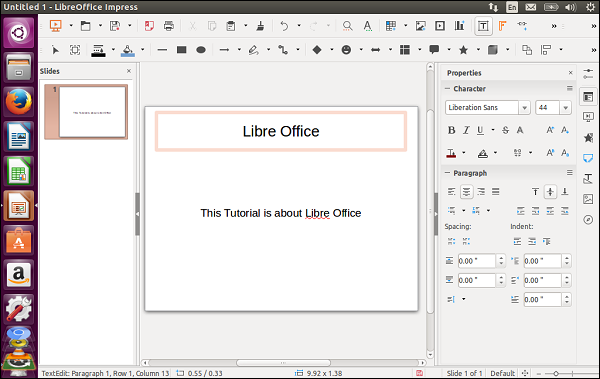Open the font size 44 dropdown
Viewport: 600px width, 379px height.
coord(566,108)
